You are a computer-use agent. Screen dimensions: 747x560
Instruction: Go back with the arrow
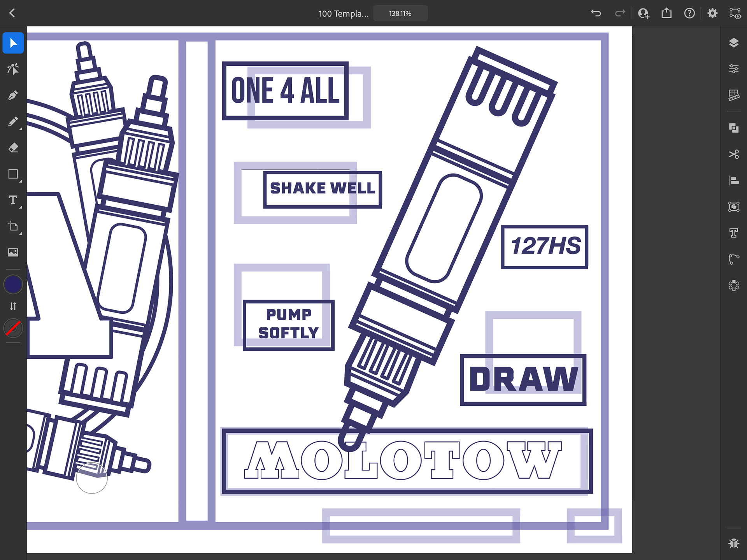[12, 13]
